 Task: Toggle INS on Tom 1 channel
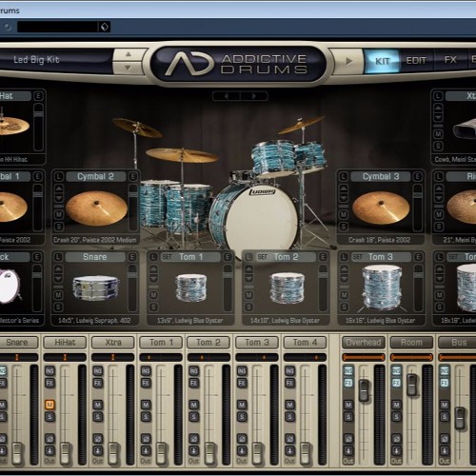tap(146, 370)
